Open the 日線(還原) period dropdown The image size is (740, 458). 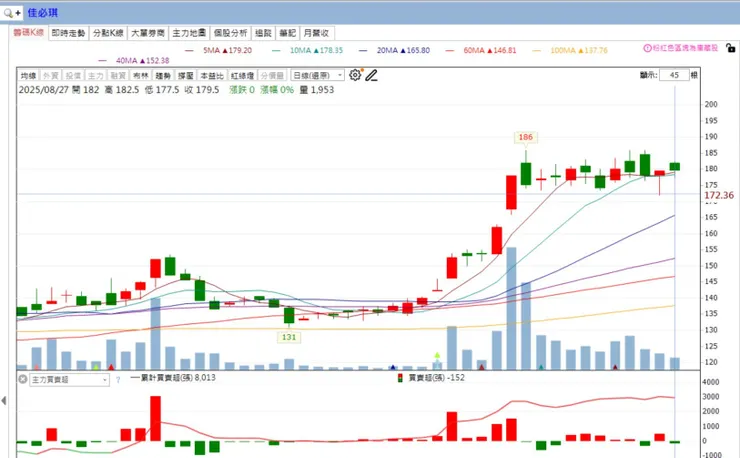[317, 76]
